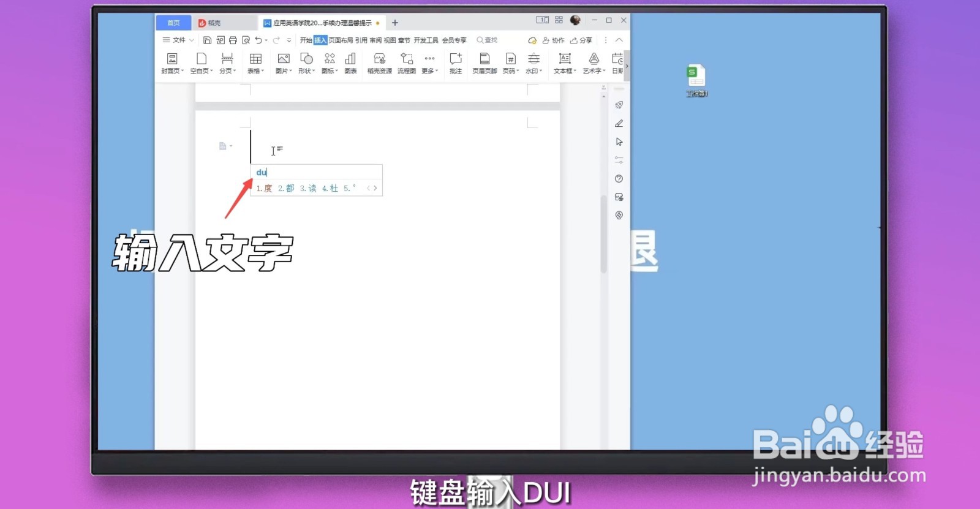Open the 图标 icons gallery
Screen dimensions: 980x509
click(x=330, y=63)
